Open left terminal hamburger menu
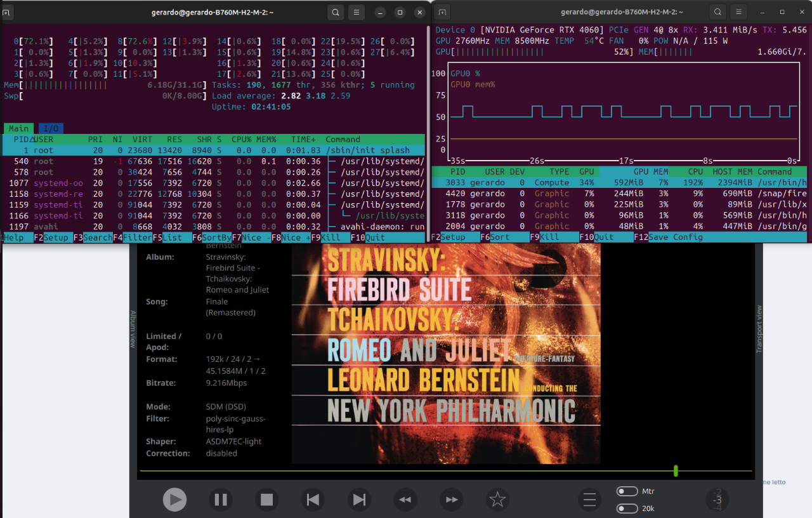Screen dimensions: 812x518 tap(357, 11)
